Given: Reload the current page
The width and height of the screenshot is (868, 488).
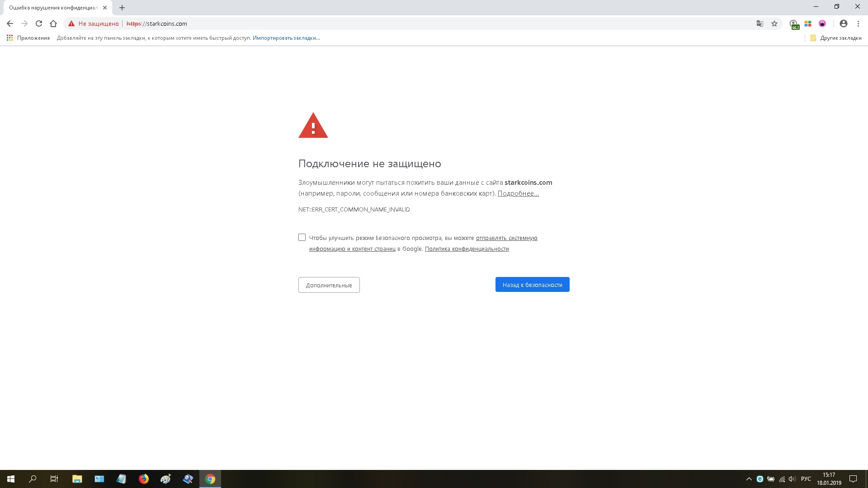Looking at the screenshot, I should pyautogui.click(x=39, y=23).
